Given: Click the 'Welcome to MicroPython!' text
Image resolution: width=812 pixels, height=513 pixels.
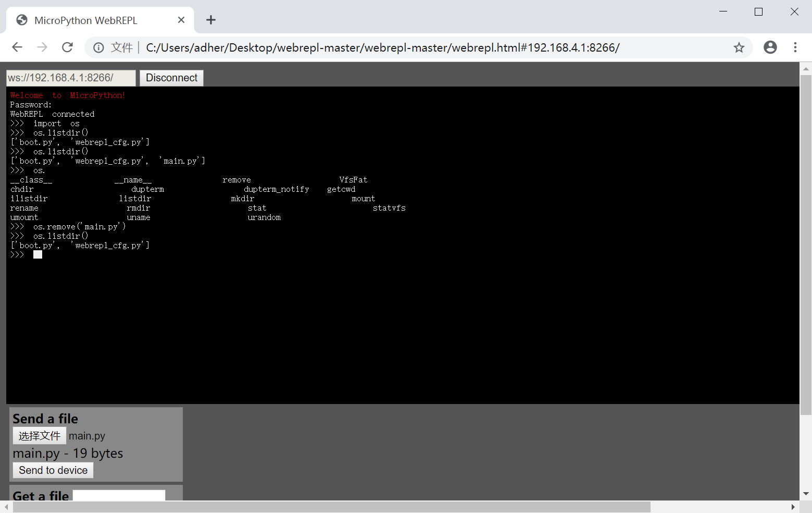Looking at the screenshot, I should [x=68, y=95].
